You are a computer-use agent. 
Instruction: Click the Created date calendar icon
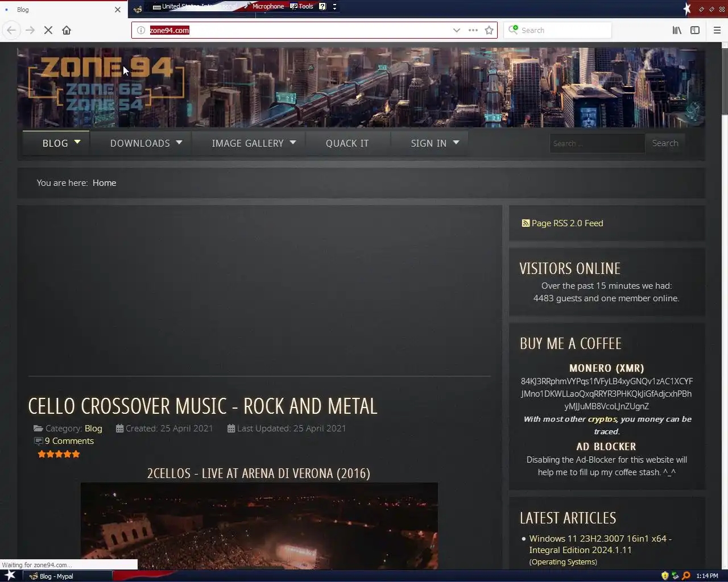[119, 429]
